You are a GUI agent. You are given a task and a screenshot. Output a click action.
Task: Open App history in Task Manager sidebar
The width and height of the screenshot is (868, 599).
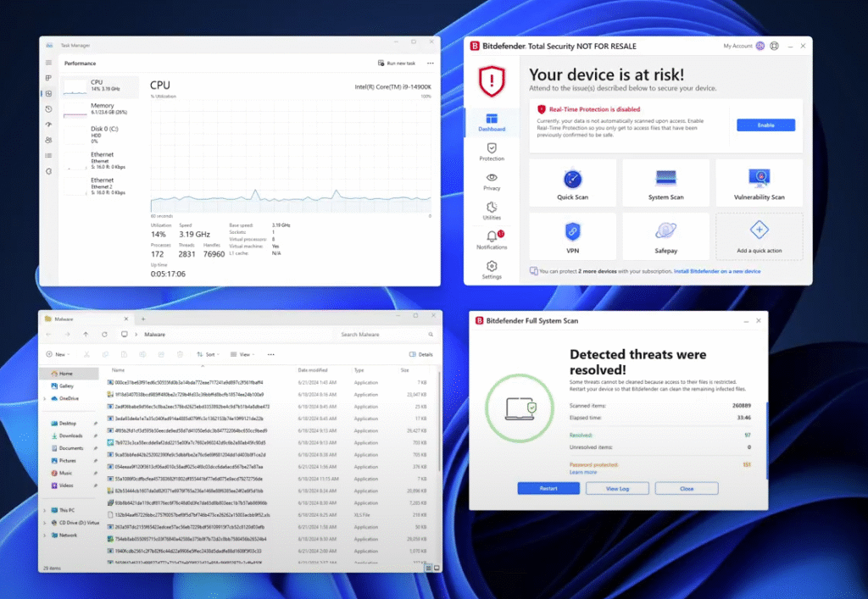(x=48, y=108)
